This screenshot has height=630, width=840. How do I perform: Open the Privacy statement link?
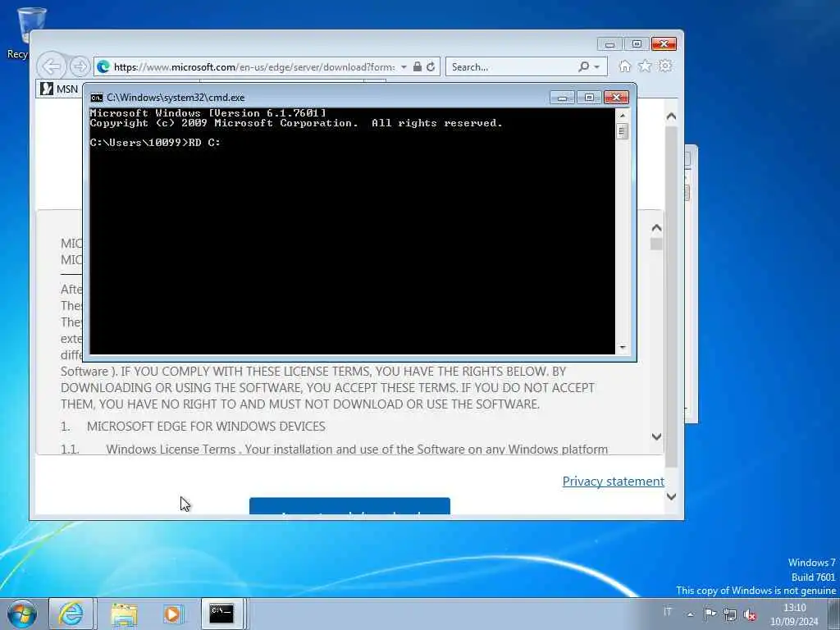click(614, 481)
